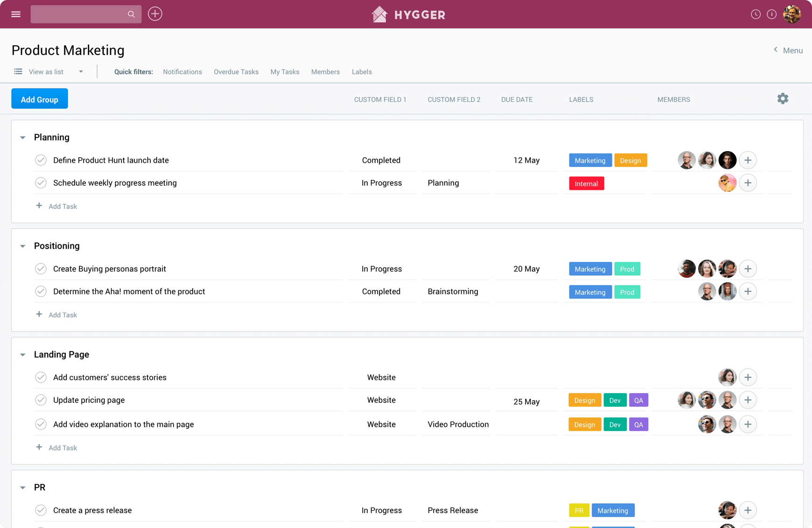Open your profile avatar

793,14
